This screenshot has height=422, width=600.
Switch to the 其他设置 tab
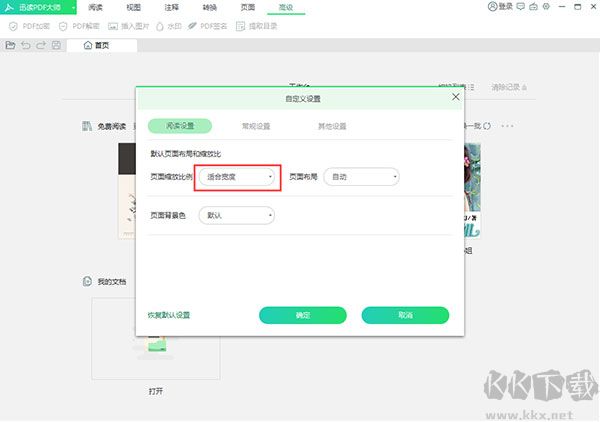331,126
